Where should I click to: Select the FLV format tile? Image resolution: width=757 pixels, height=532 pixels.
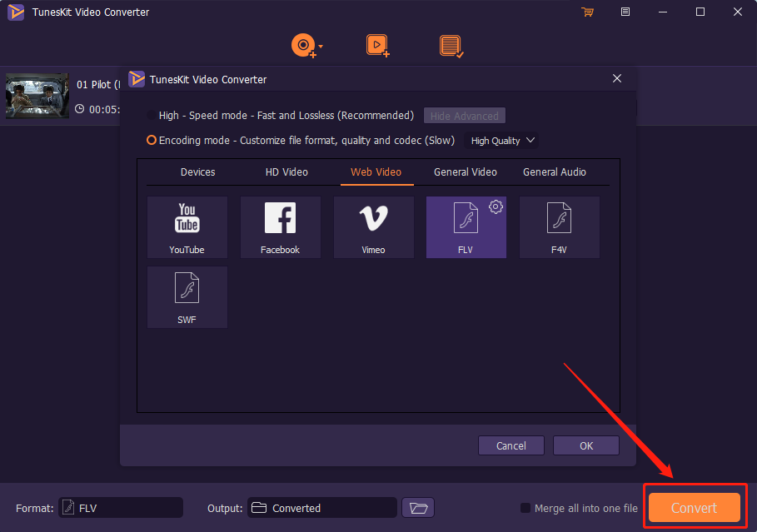(466, 227)
